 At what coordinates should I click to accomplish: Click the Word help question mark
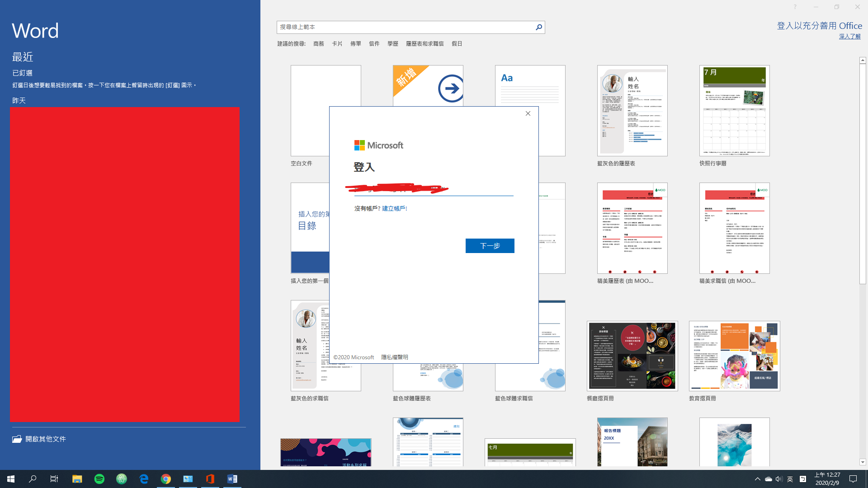point(795,7)
